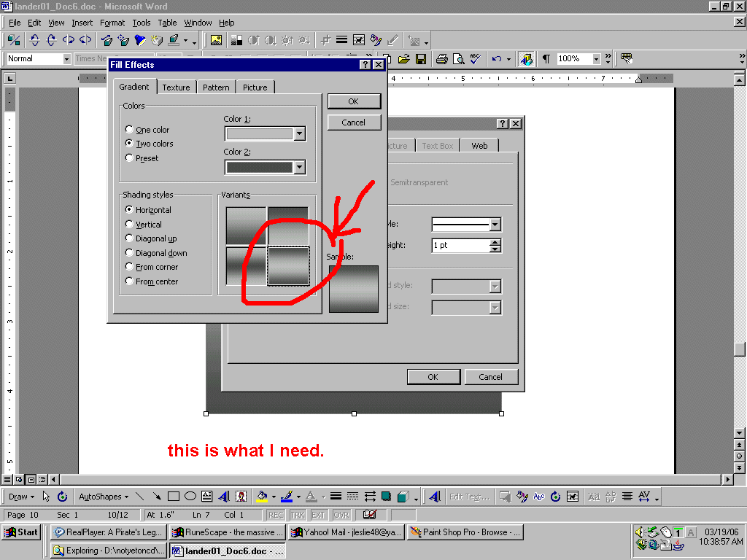Click the Insert Clip Art icon
The width and height of the screenshot is (747, 560).
pyautogui.click(x=241, y=497)
